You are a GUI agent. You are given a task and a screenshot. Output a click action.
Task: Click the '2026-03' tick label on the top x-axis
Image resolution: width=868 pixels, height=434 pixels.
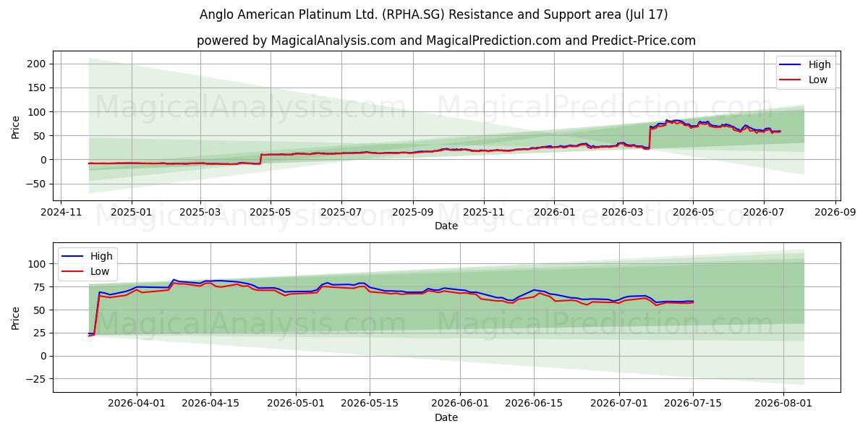click(623, 214)
